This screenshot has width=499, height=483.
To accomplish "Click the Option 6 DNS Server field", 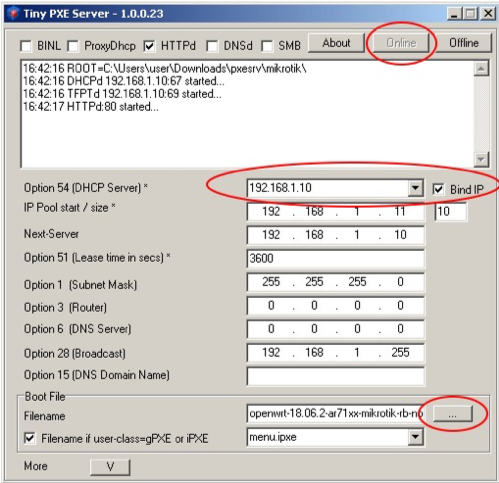I will click(336, 329).
